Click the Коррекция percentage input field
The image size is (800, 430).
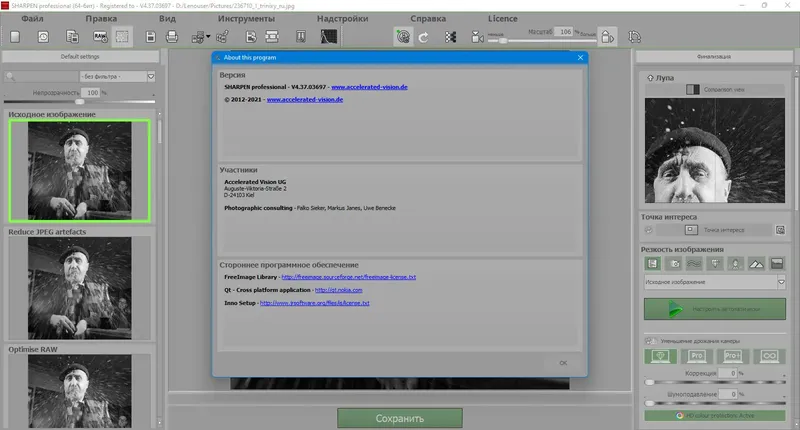coord(727,373)
